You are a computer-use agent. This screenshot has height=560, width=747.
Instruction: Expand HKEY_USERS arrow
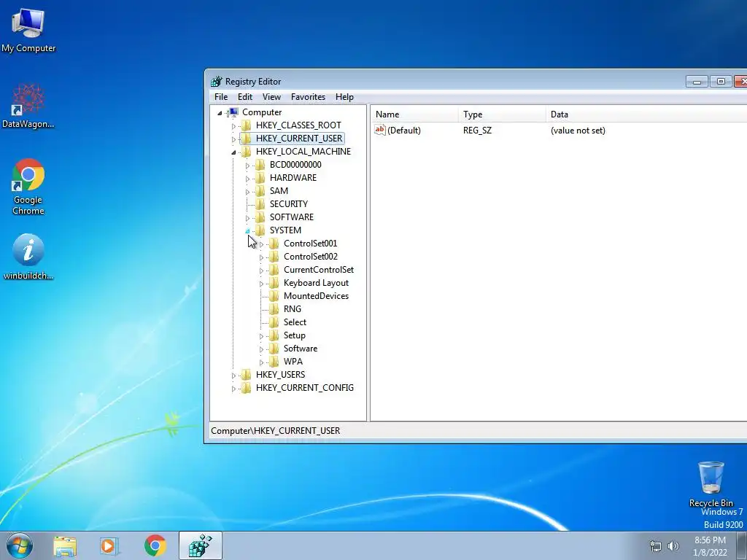click(x=233, y=376)
